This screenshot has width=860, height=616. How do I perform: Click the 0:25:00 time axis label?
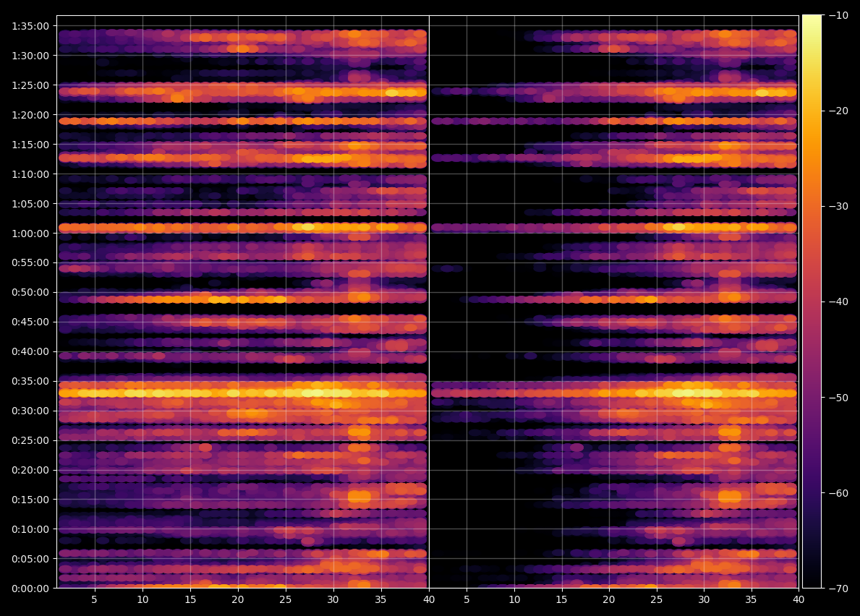point(30,440)
